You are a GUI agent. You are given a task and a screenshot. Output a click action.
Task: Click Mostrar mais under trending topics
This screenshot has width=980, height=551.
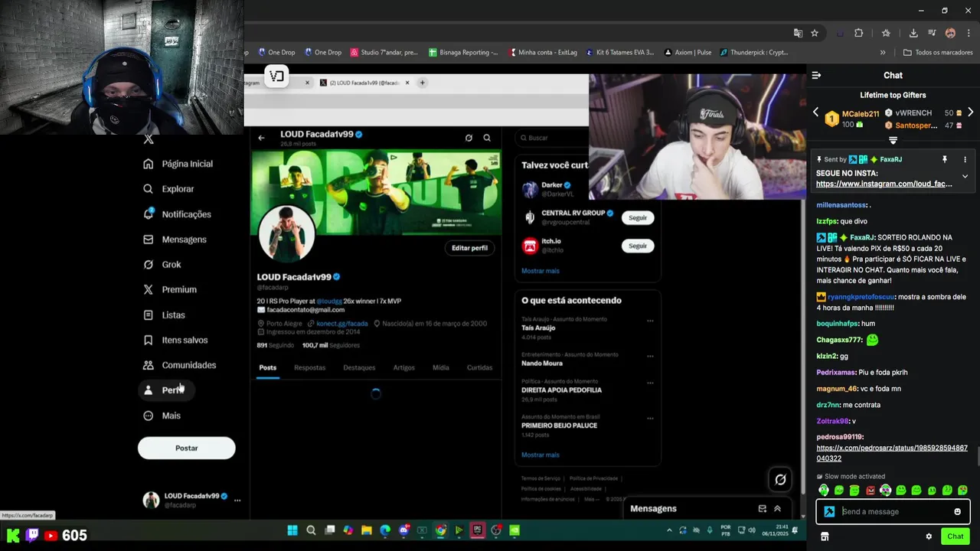point(541,455)
